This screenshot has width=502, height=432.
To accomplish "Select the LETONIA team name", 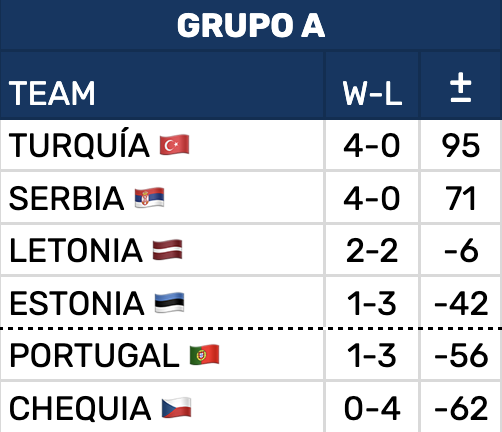I will click(x=76, y=250).
